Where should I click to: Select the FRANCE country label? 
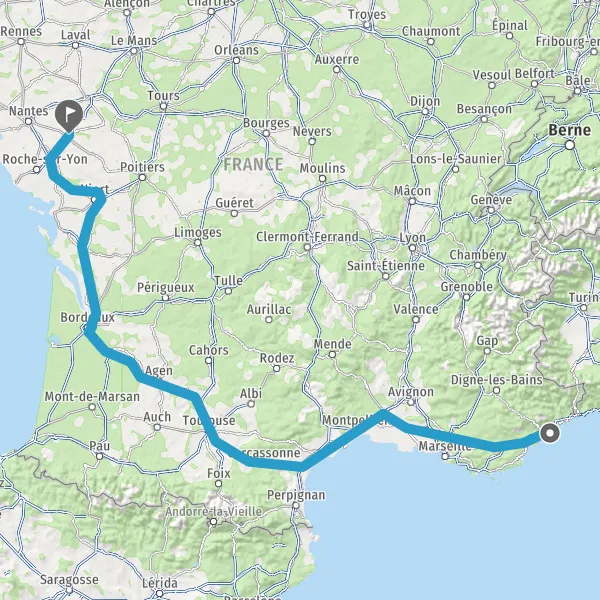(x=253, y=164)
